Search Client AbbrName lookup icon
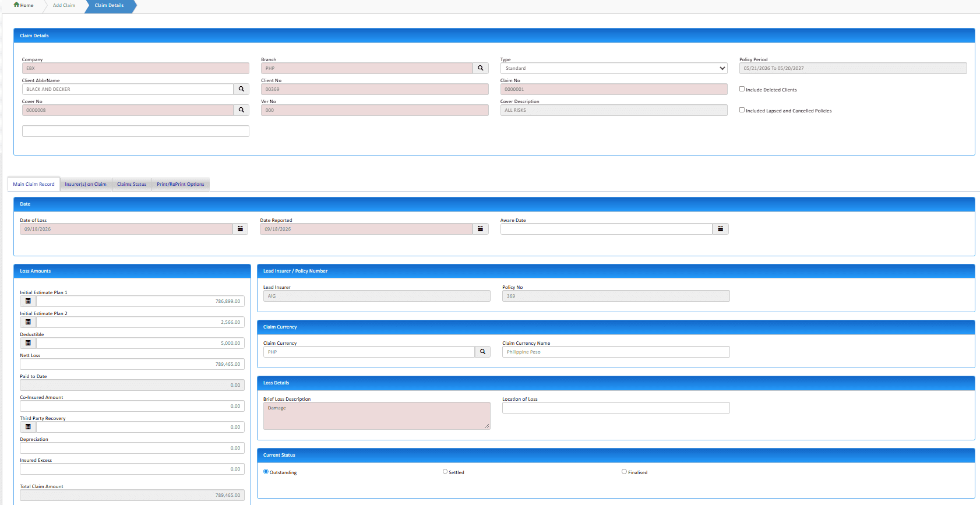The width and height of the screenshot is (980, 505). [x=241, y=89]
